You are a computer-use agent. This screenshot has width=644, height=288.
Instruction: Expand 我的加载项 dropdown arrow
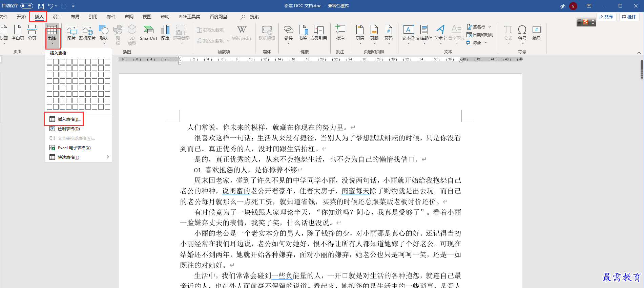coord(228,41)
